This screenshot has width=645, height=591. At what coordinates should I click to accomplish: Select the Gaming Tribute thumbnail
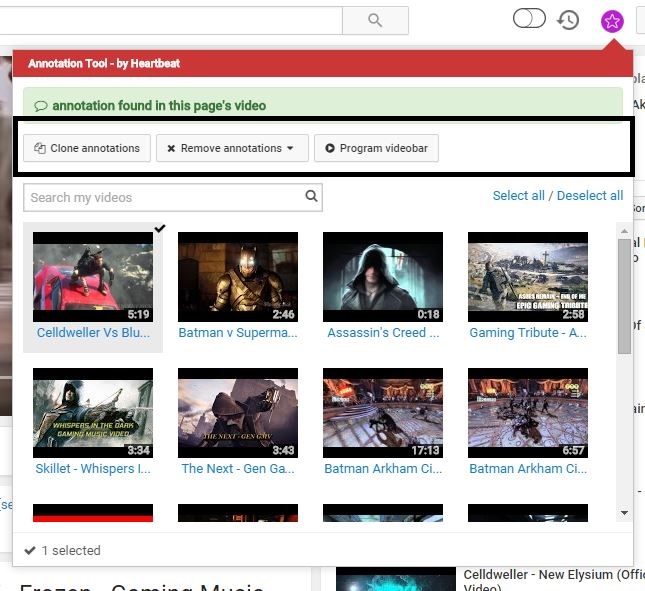point(528,277)
